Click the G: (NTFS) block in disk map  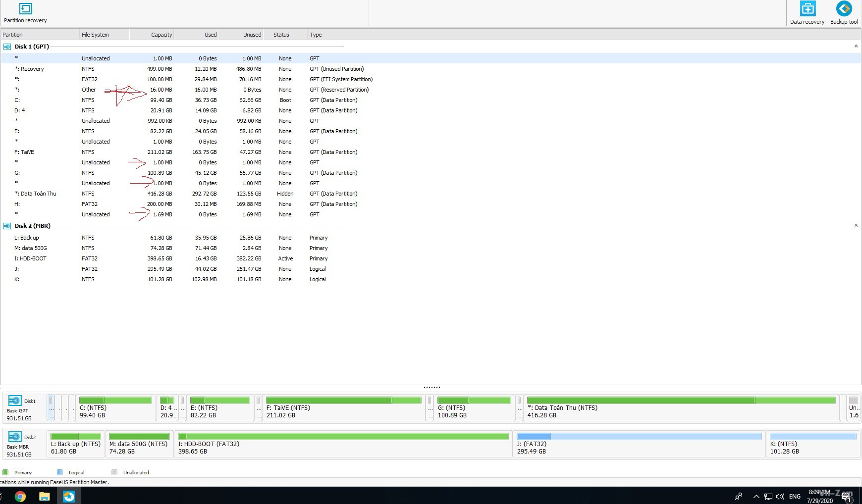[x=474, y=407]
